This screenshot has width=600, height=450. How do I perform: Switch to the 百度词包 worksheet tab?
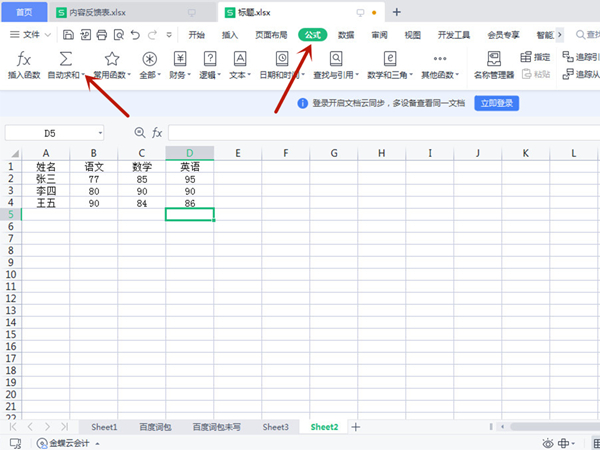click(155, 427)
